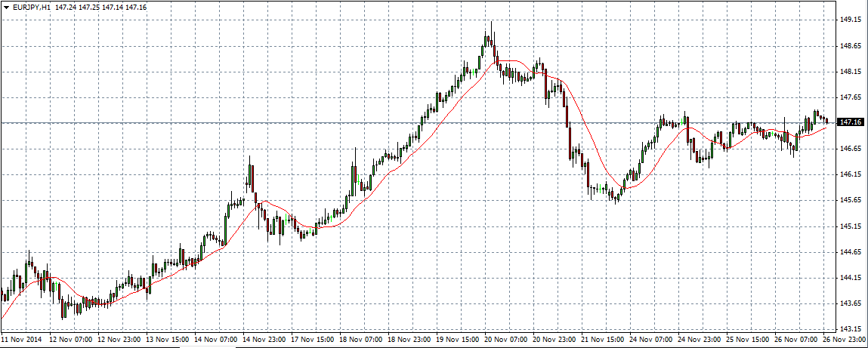Select the 14 Nov 23:00 time label
This screenshot has width=868, height=348.
point(265,340)
